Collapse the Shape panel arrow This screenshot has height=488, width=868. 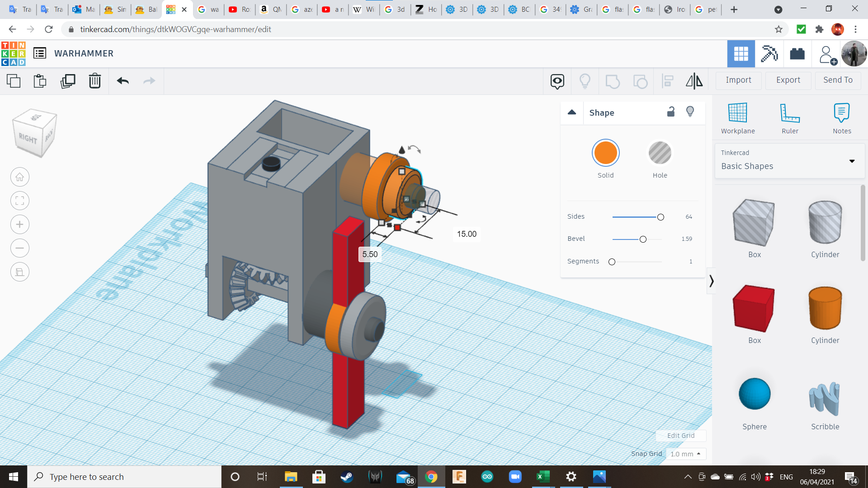(572, 113)
